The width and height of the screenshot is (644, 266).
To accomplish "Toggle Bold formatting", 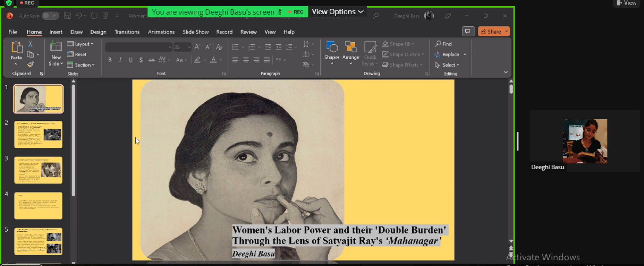I will (x=110, y=60).
